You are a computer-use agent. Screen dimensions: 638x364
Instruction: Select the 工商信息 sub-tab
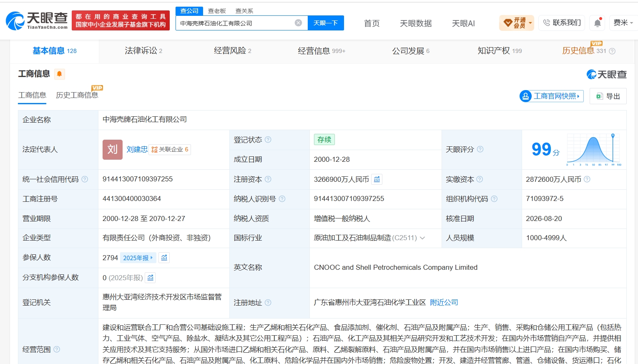pos(32,95)
